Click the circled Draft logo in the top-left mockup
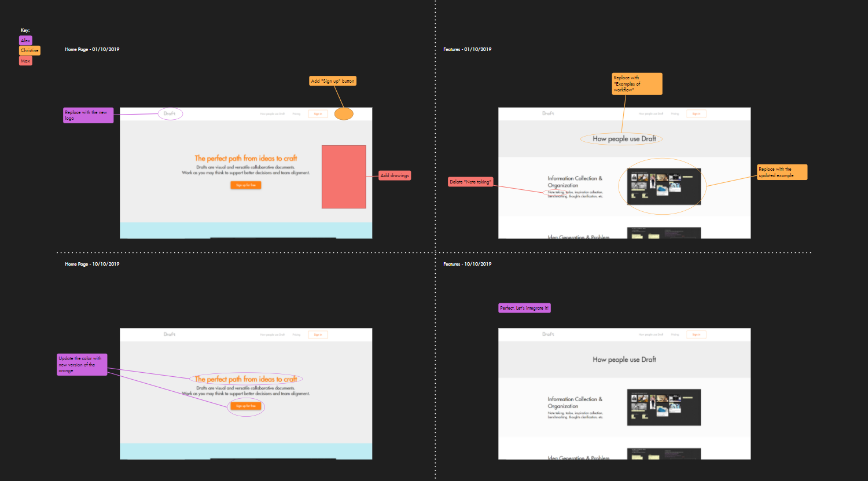This screenshot has height=481, width=868. [x=170, y=113]
